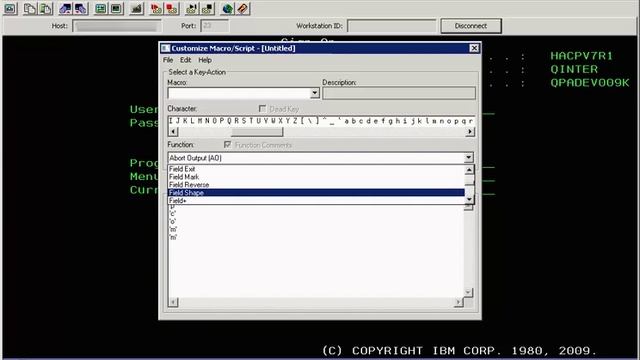Click the backslash in character strip
Viewport: 640px width, 360px height.
(310, 121)
